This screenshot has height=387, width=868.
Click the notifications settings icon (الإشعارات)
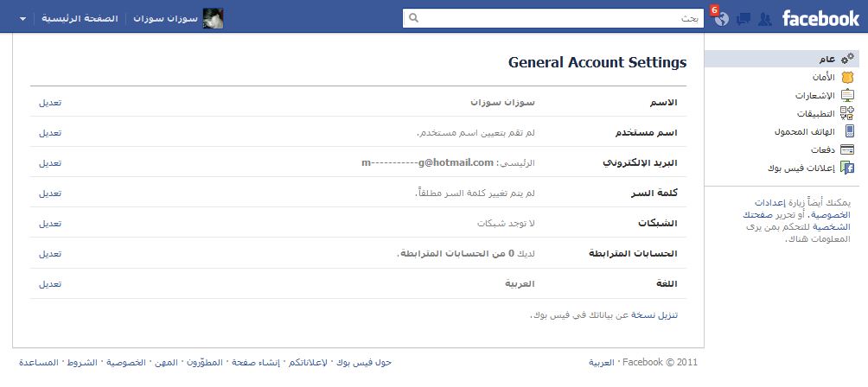(848, 96)
